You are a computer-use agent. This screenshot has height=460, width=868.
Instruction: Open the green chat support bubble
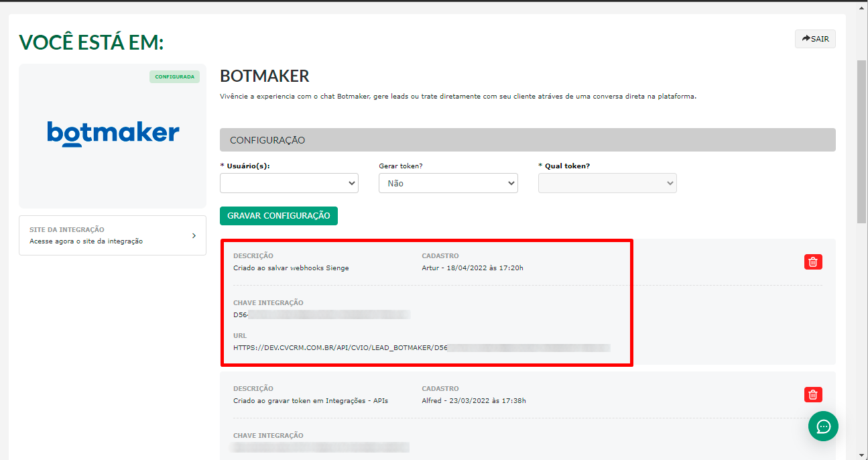823,426
